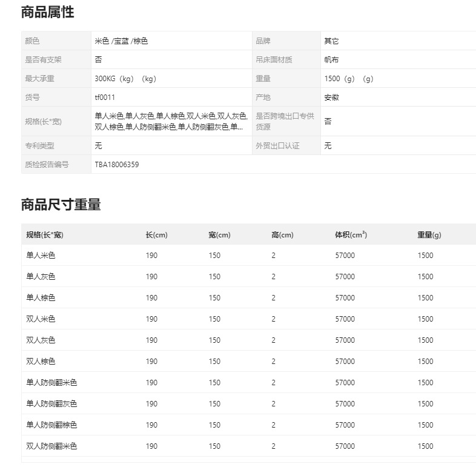Screen dimensions: 476x470
Task: Click the 吊床面材质 value 帆布
Action: pos(331,60)
